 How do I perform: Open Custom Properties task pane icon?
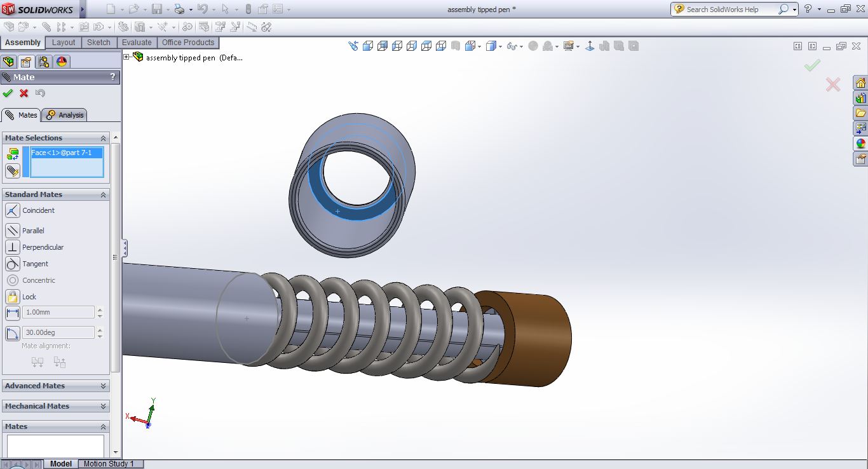point(860,159)
